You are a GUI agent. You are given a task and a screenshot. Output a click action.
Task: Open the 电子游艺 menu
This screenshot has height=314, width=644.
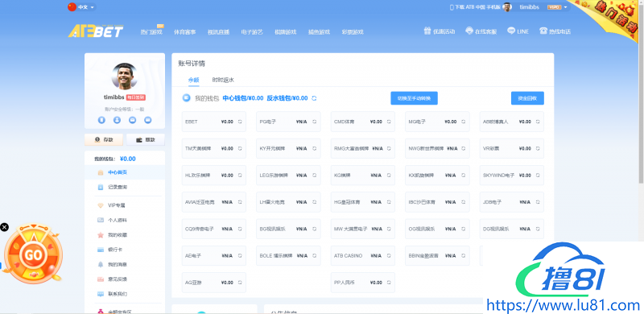(252, 32)
